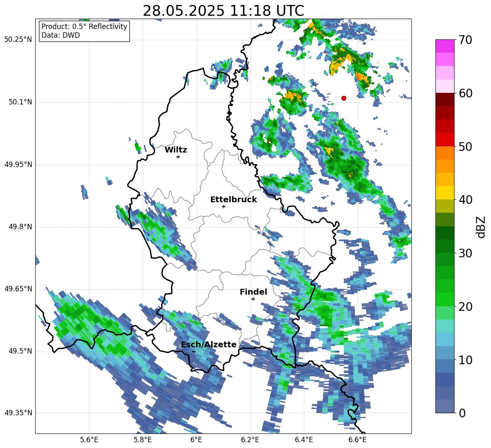Click the colorbar value 30
This screenshot has height=448, width=491.
465,253
